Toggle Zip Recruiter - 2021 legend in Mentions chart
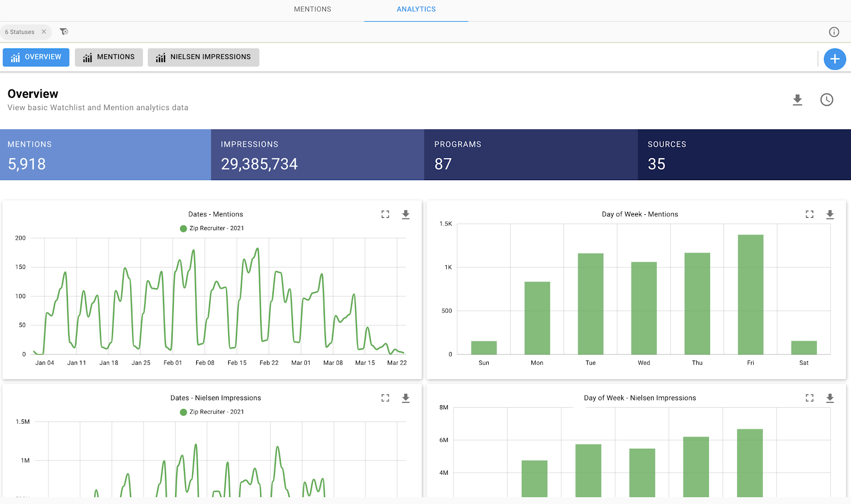 pyautogui.click(x=212, y=229)
